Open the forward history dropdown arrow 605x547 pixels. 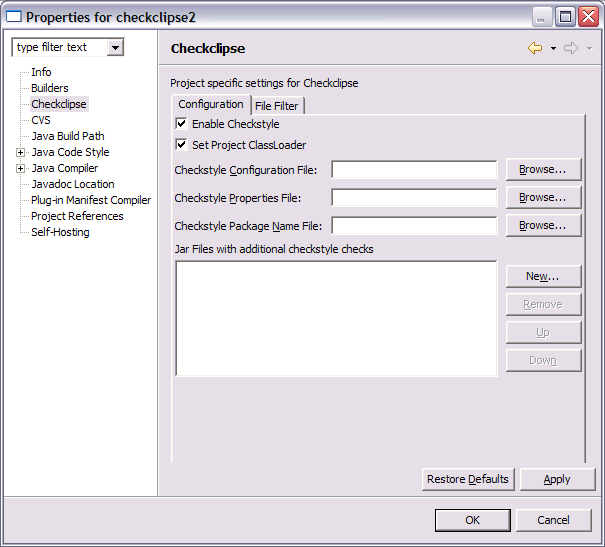(x=589, y=49)
